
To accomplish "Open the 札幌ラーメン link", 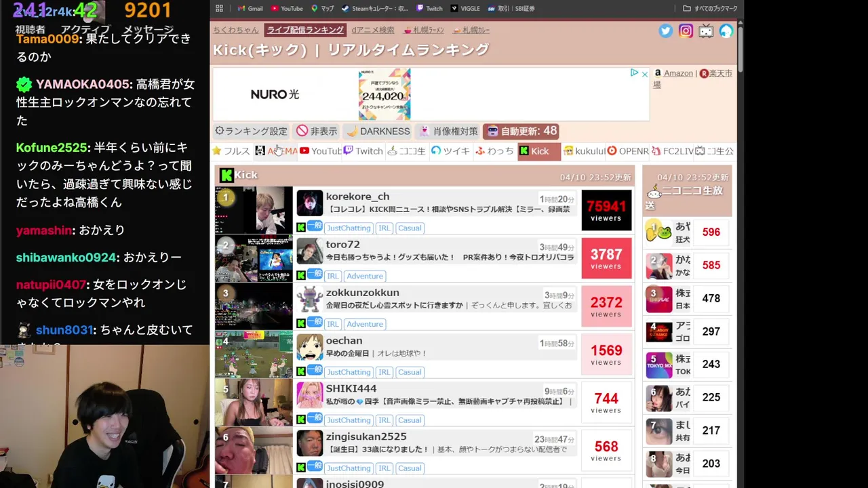I will (x=423, y=30).
